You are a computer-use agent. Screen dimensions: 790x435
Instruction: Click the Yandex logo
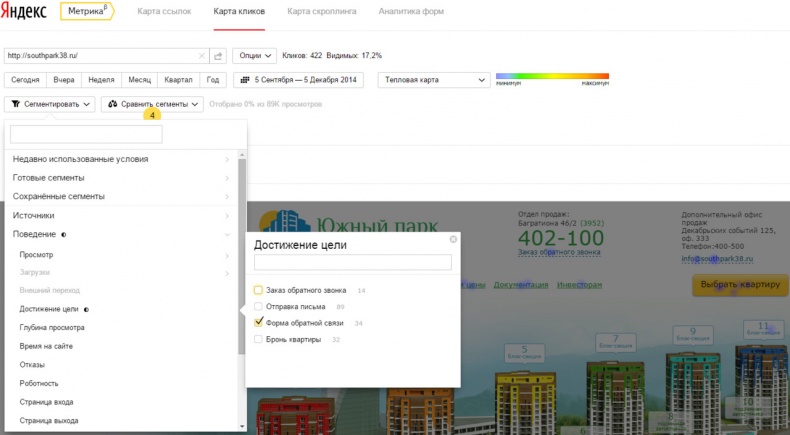click(27, 12)
